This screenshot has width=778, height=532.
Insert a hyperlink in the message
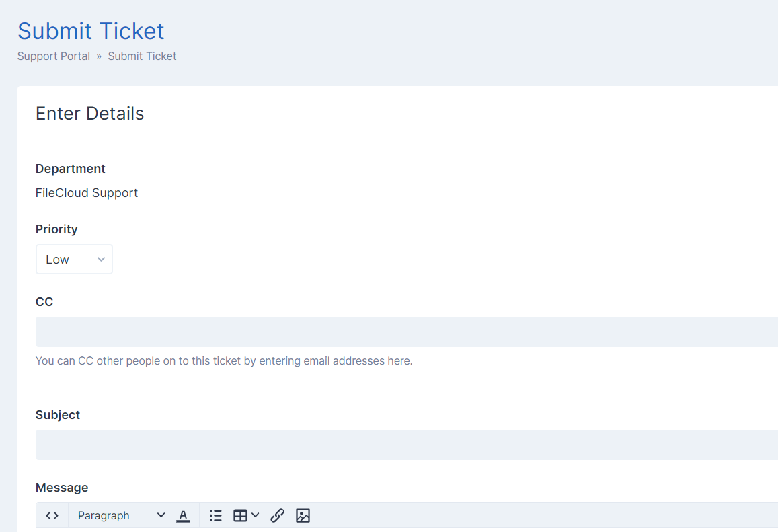coord(277,516)
